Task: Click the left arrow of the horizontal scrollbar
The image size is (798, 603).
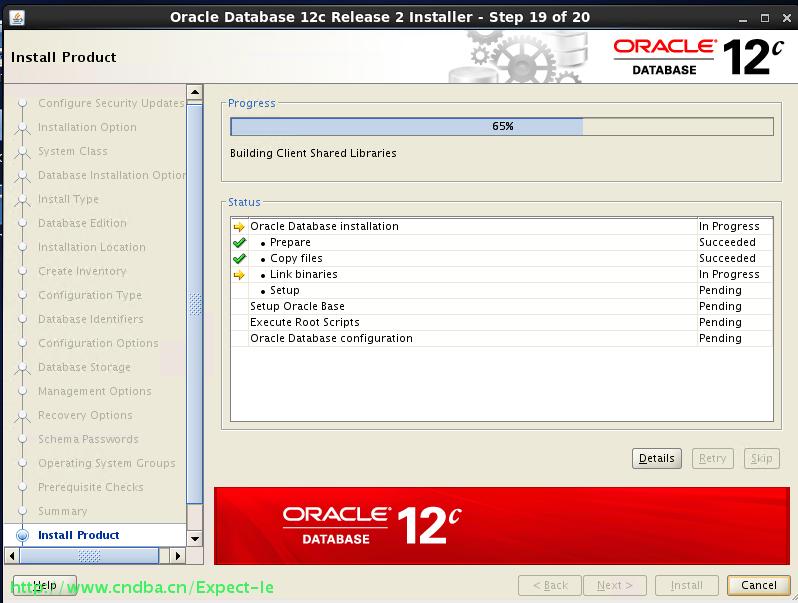Action: click(12, 556)
